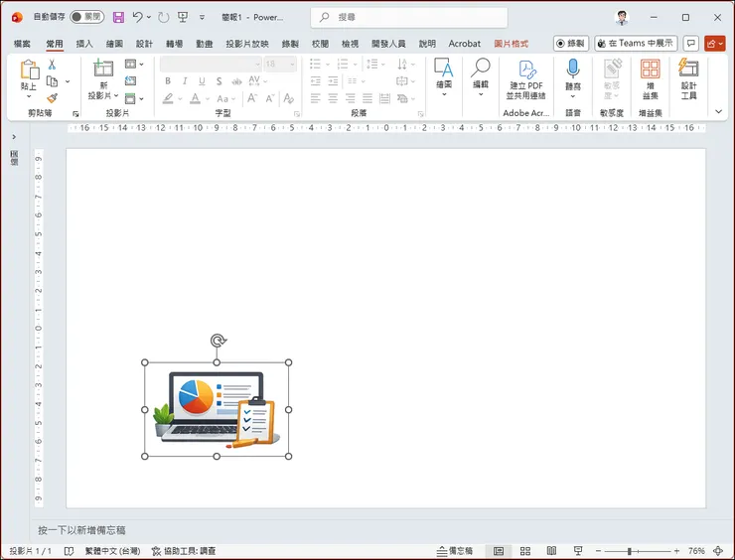
Task: Open the Design tab
Action: tap(144, 44)
